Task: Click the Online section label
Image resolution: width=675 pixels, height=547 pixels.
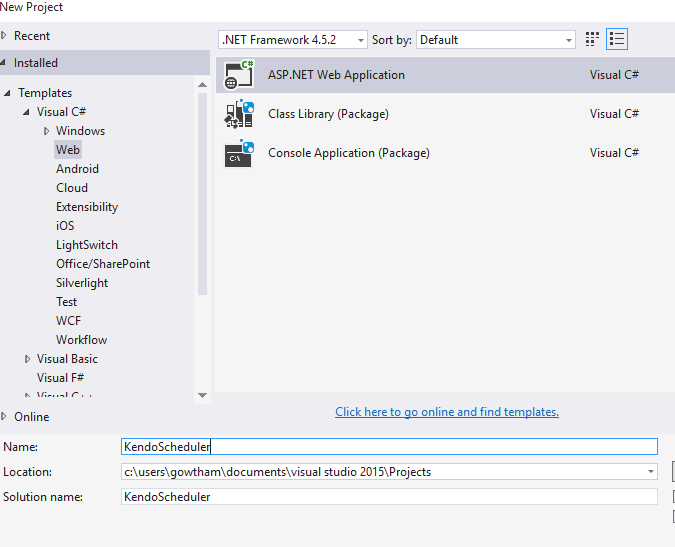Action: [x=31, y=417]
